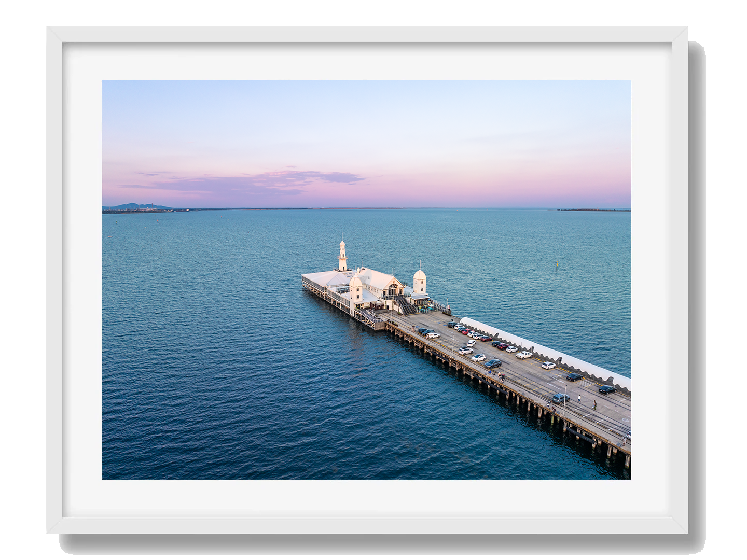Open the framed pier photograph

[366, 279]
